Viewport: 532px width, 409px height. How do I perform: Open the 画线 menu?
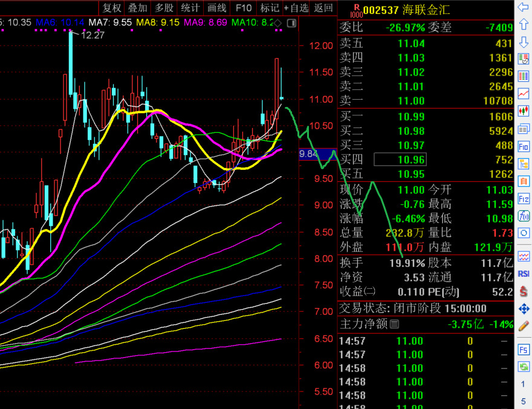click(217, 8)
